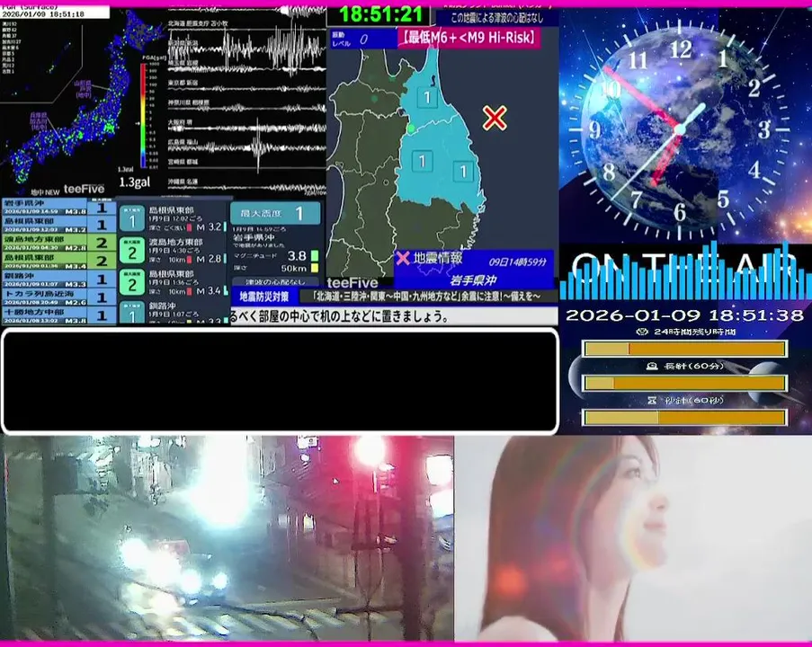
Task: Click the 09日14時59分 time in the info box
Action: pyautogui.click(x=517, y=261)
